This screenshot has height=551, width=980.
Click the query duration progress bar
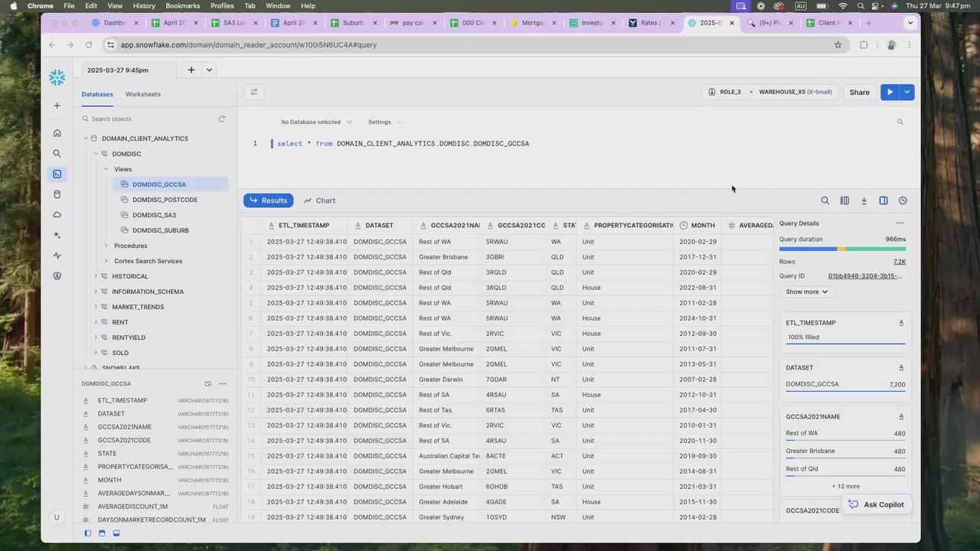click(x=842, y=249)
